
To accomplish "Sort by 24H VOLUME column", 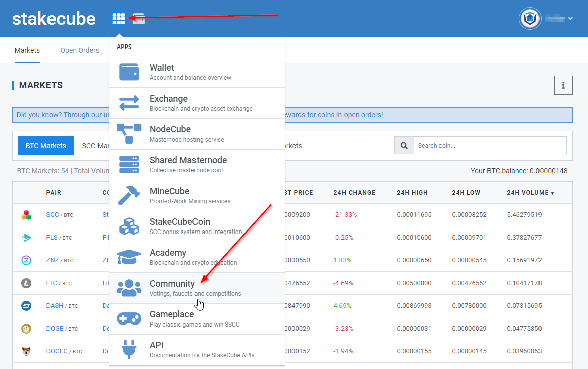I will coord(530,193).
